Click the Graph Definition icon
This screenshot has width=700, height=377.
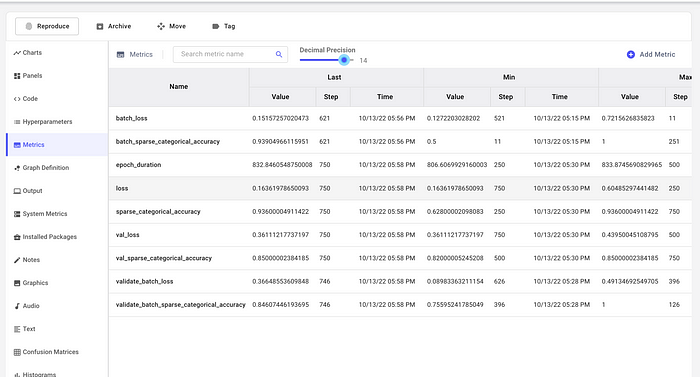pos(17,168)
